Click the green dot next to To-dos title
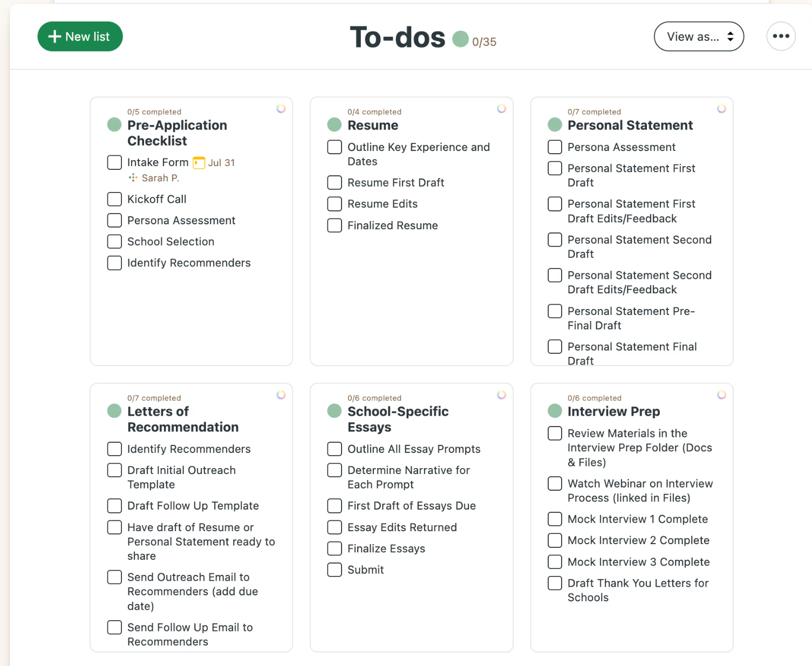The width and height of the screenshot is (812, 666). click(x=460, y=39)
